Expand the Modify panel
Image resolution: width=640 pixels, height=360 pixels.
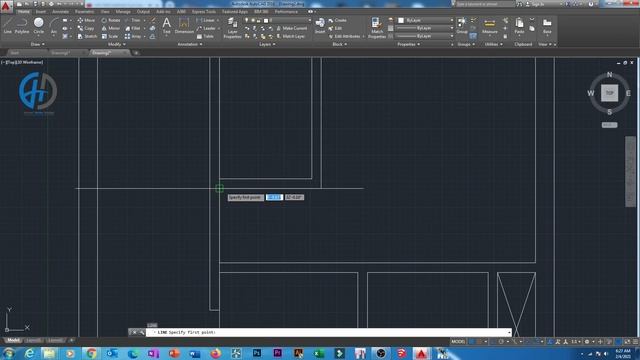(116, 44)
